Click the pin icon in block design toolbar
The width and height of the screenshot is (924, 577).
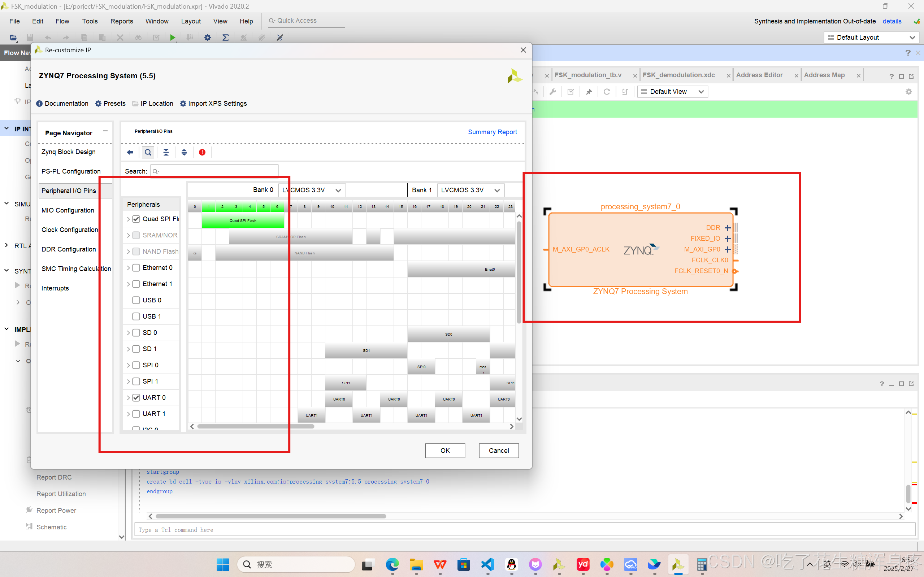pos(589,92)
